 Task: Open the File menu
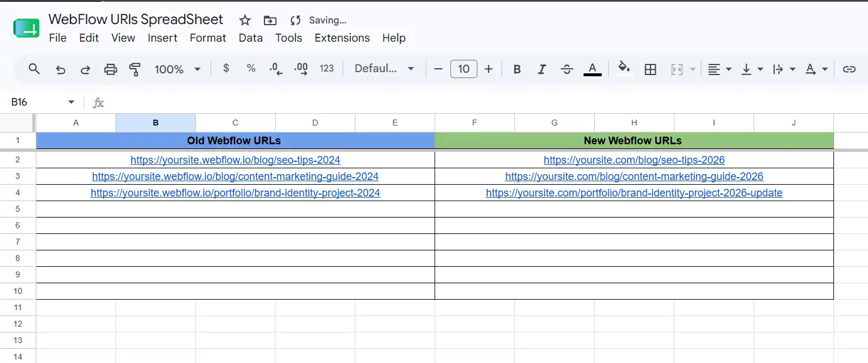57,38
